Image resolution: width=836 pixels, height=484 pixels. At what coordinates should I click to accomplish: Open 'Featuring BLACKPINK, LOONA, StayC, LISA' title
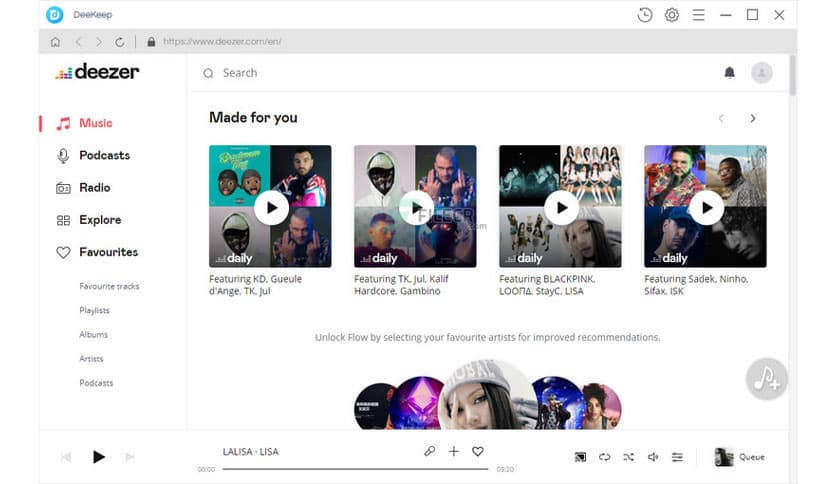point(547,285)
